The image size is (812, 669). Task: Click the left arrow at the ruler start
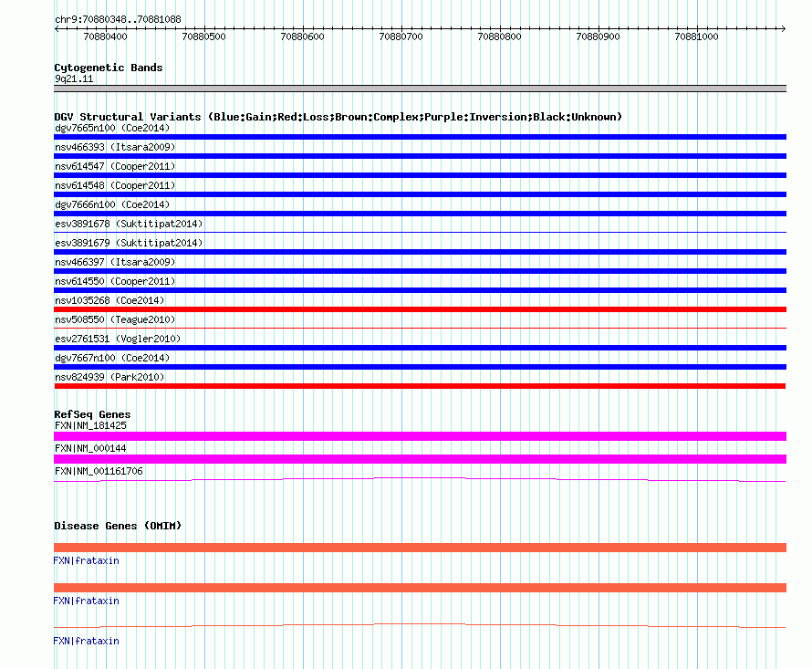(x=57, y=29)
